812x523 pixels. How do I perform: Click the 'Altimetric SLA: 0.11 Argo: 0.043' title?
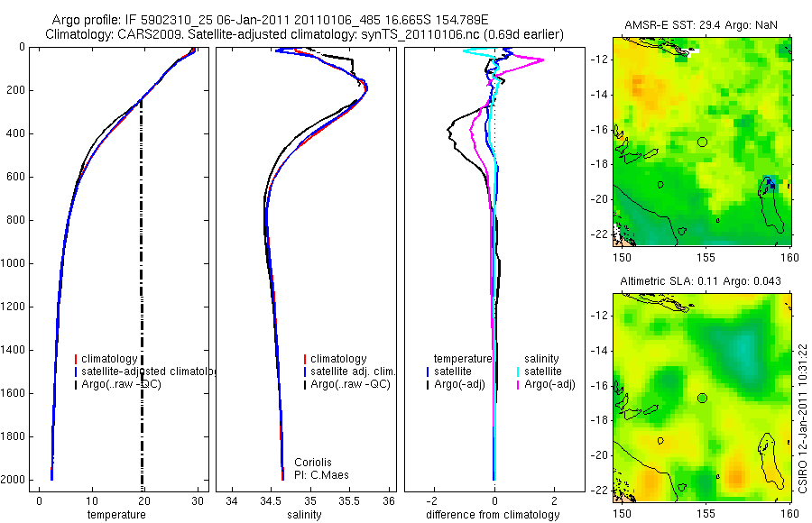(701, 281)
